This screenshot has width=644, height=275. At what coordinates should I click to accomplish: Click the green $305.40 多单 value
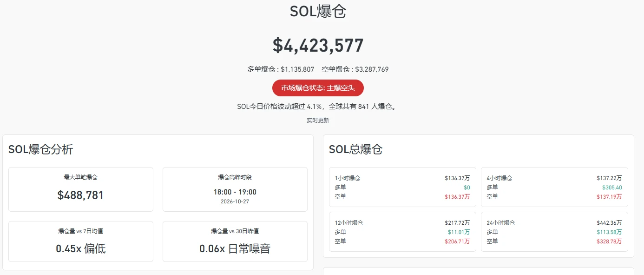(x=612, y=188)
